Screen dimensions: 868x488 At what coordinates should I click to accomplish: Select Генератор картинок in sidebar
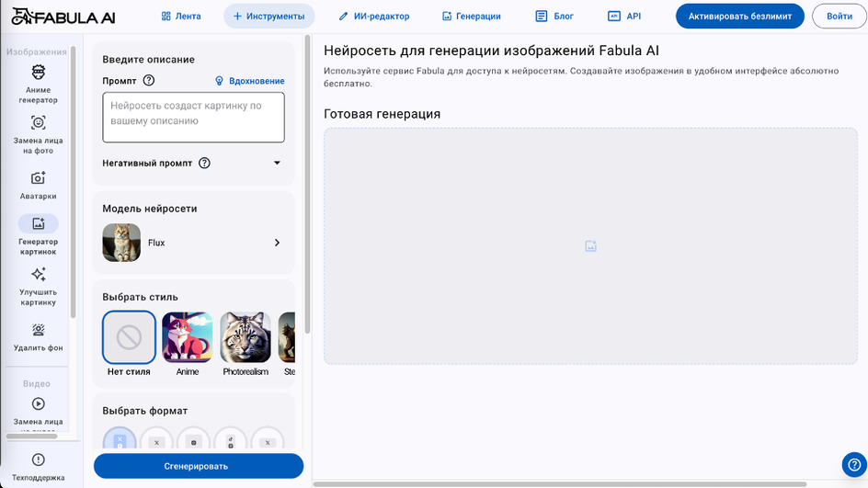pyautogui.click(x=38, y=235)
